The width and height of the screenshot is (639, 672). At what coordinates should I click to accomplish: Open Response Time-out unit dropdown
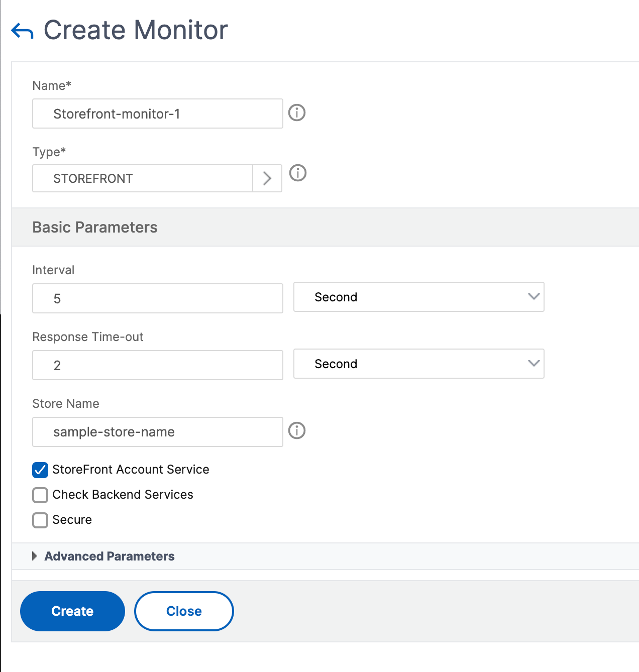(x=419, y=364)
